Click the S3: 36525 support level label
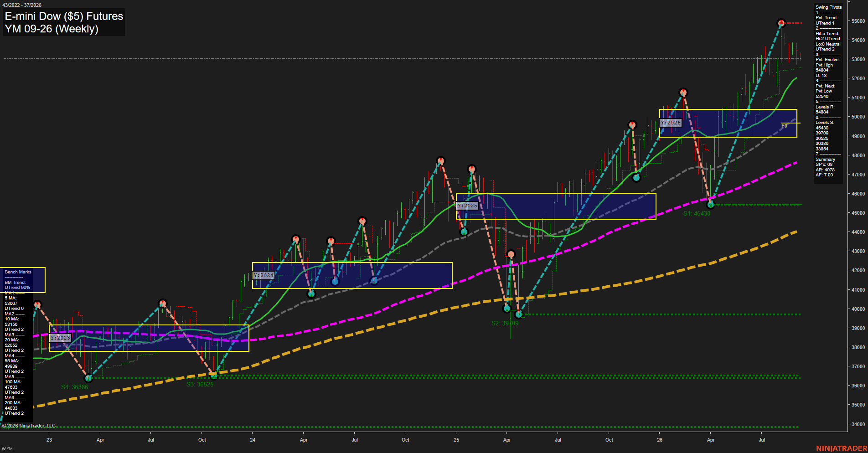Image resolution: width=868 pixels, height=453 pixels. 200,384
